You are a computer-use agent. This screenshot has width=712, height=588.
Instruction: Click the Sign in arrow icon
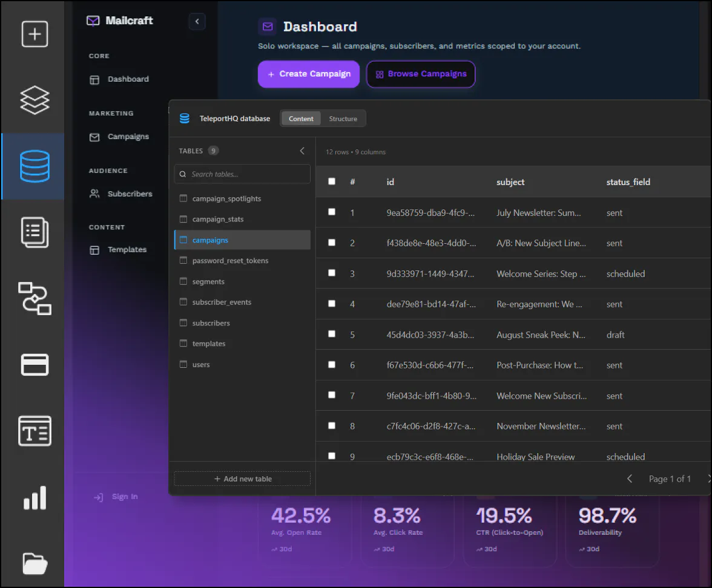point(99,497)
